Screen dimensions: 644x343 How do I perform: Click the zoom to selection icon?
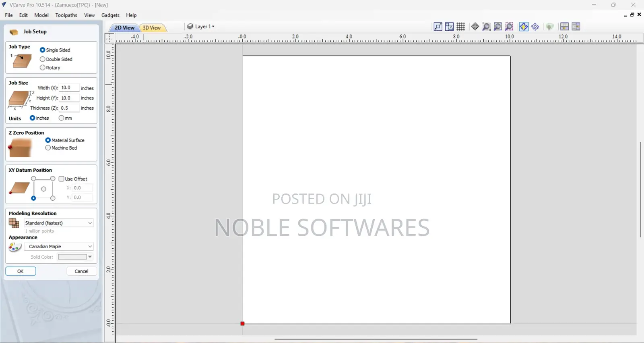pos(509,27)
